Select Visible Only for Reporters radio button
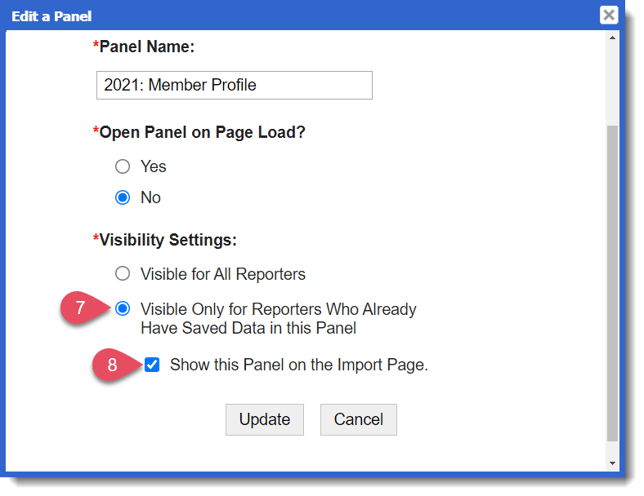The width and height of the screenshot is (644, 496). click(x=123, y=309)
